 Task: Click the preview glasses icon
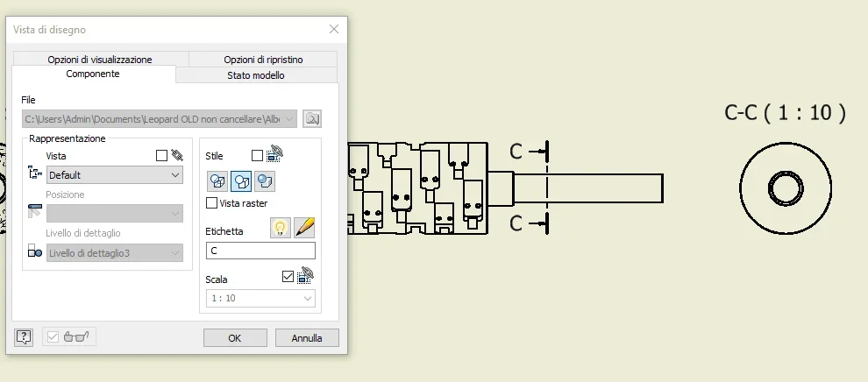pos(76,336)
